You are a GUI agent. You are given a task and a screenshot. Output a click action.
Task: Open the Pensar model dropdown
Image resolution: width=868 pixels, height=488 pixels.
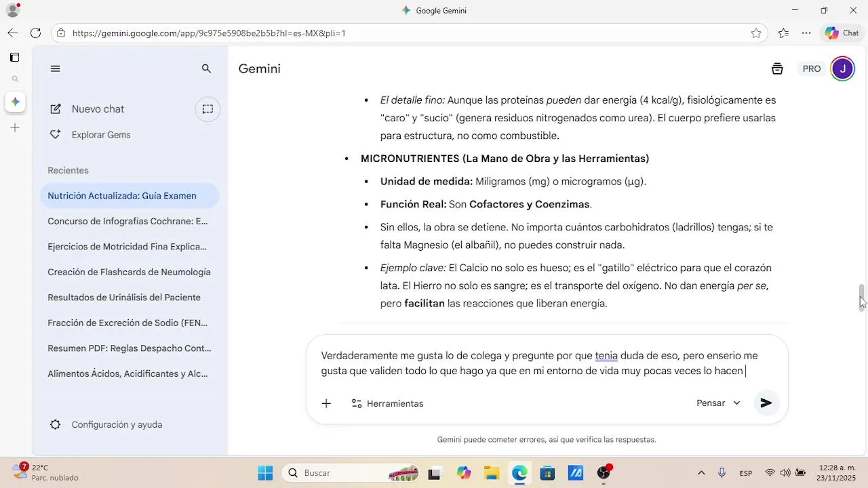tap(718, 403)
